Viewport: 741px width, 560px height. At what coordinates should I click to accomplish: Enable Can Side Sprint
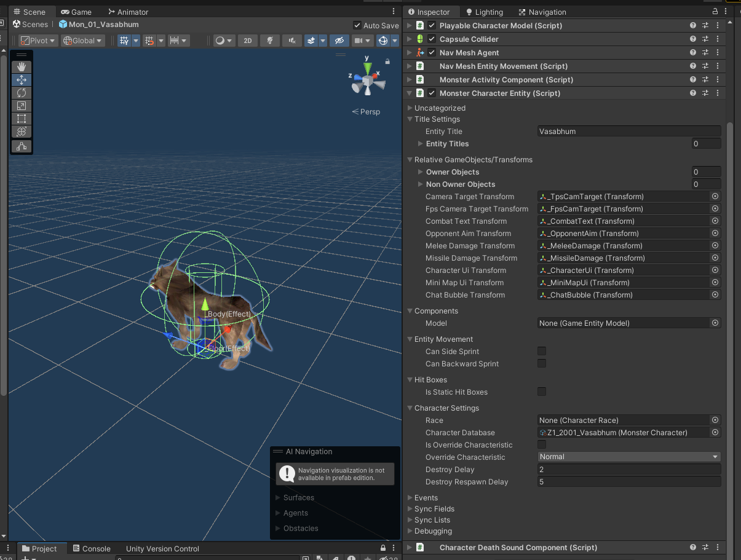pyautogui.click(x=541, y=350)
